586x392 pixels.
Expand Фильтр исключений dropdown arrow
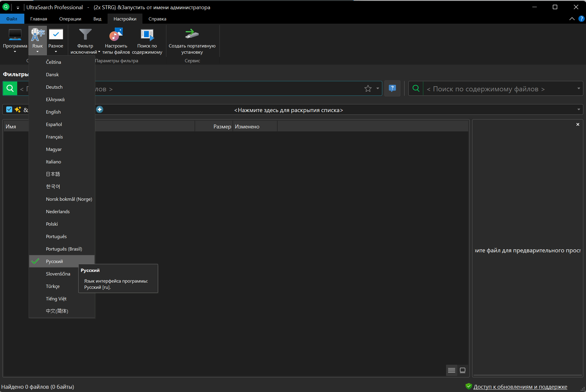pos(99,52)
